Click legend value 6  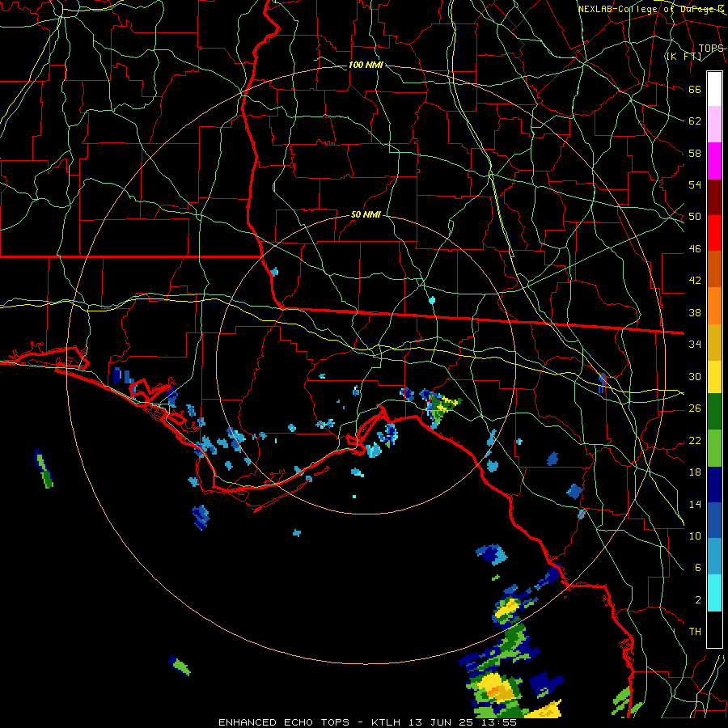click(x=698, y=568)
